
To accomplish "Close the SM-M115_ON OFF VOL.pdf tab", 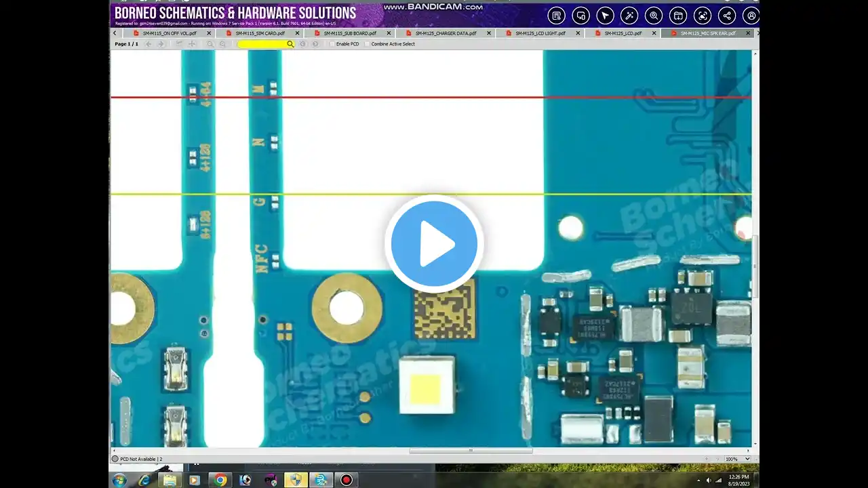I will (x=209, y=33).
